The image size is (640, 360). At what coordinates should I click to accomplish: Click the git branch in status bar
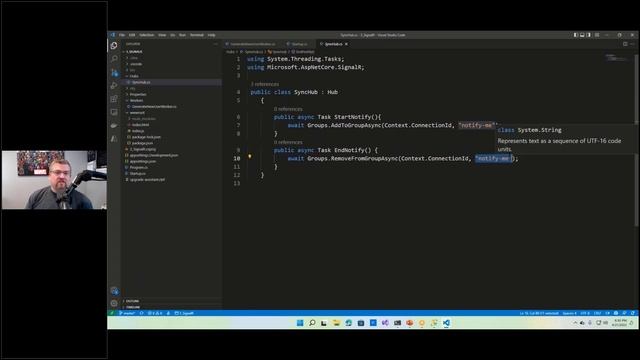tap(127, 313)
